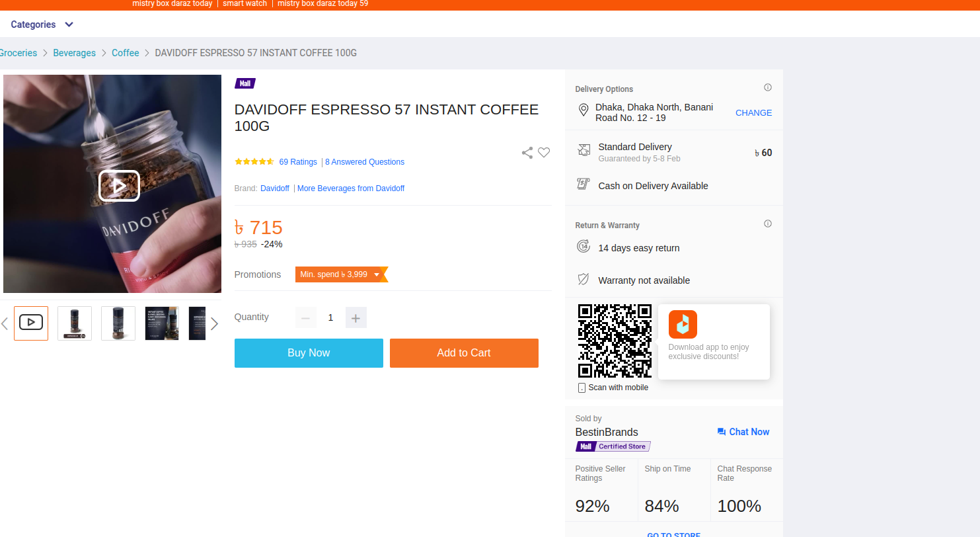Click the QR code to scan with mobile
The image size is (980, 537).
pyautogui.click(x=615, y=341)
